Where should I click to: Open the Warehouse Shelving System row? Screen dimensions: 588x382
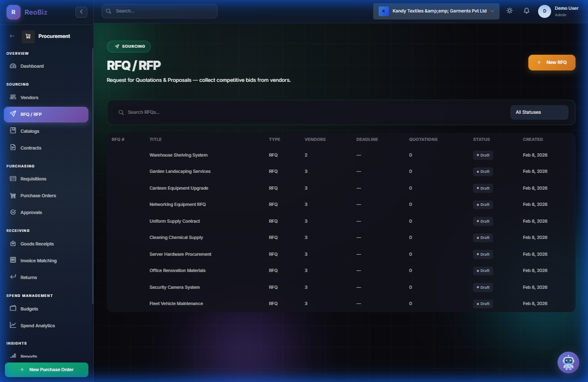click(x=178, y=155)
